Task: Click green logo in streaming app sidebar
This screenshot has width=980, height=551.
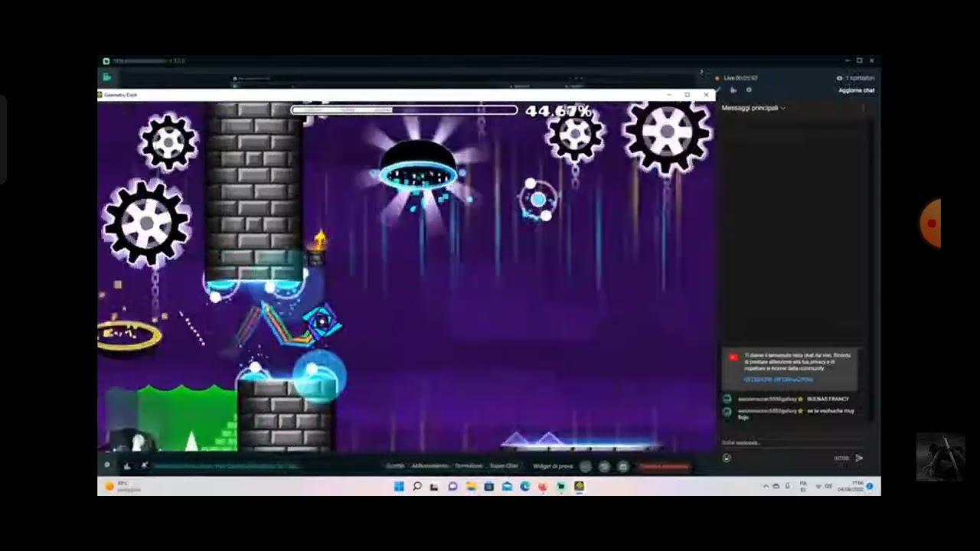Action: [106, 77]
